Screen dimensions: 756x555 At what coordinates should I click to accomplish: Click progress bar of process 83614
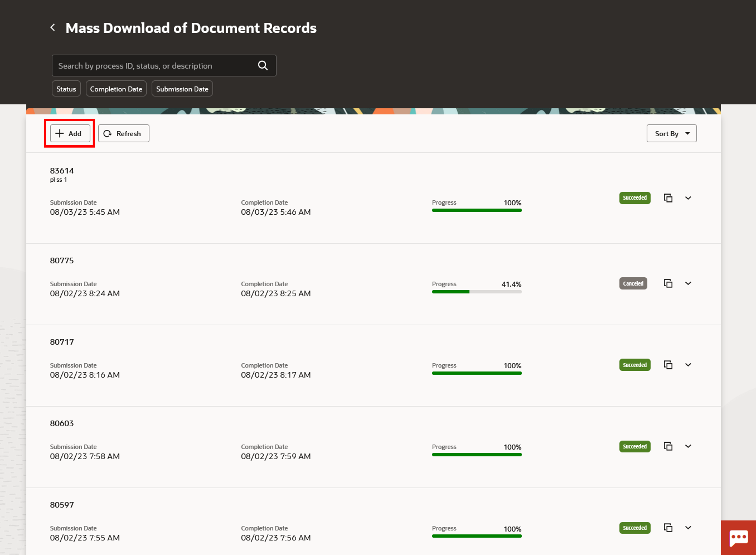pyautogui.click(x=477, y=210)
